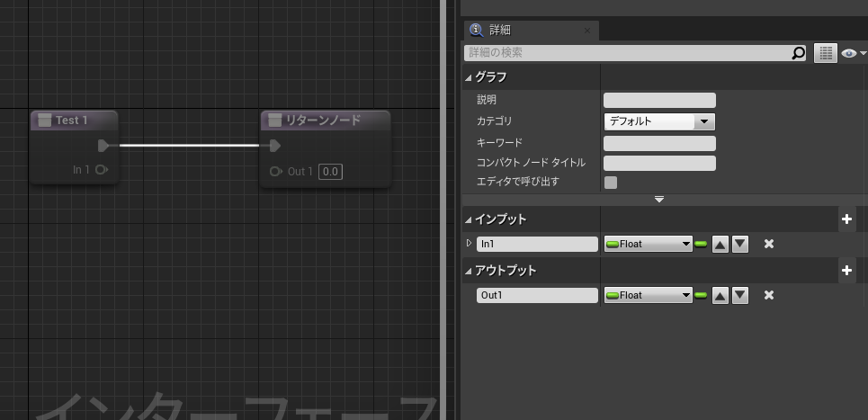This screenshot has height=420, width=868.
Task: Select the リターンノード node title
Action: click(323, 121)
